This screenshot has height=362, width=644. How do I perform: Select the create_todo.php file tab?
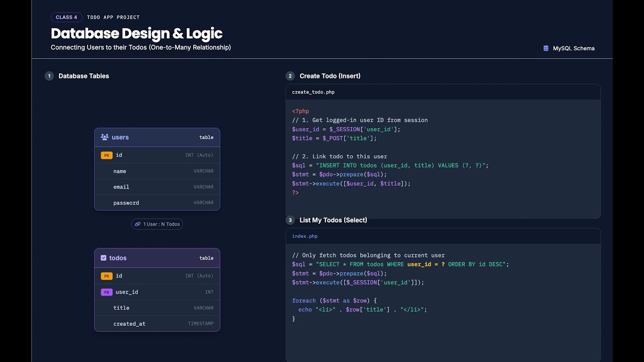(x=313, y=92)
